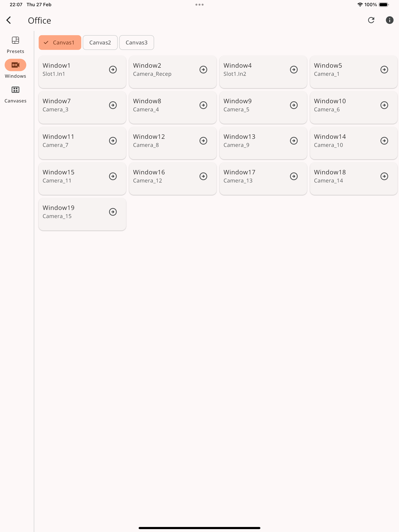Tap the Camera_15 source label
The height and width of the screenshot is (532, 399).
(57, 216)
